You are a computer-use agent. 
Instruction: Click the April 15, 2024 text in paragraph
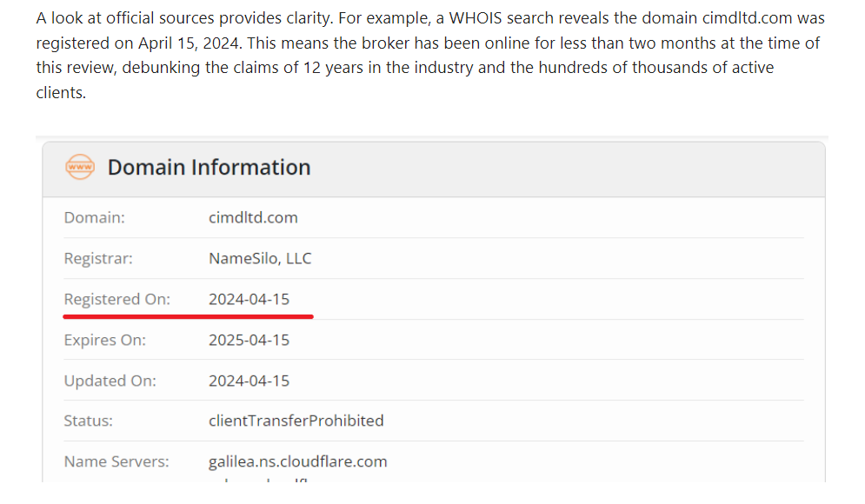pos(190,43)
